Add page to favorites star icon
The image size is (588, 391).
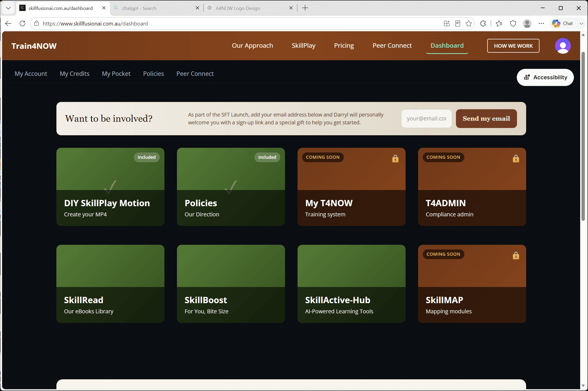pyautogui.click(x=469, y=23)
